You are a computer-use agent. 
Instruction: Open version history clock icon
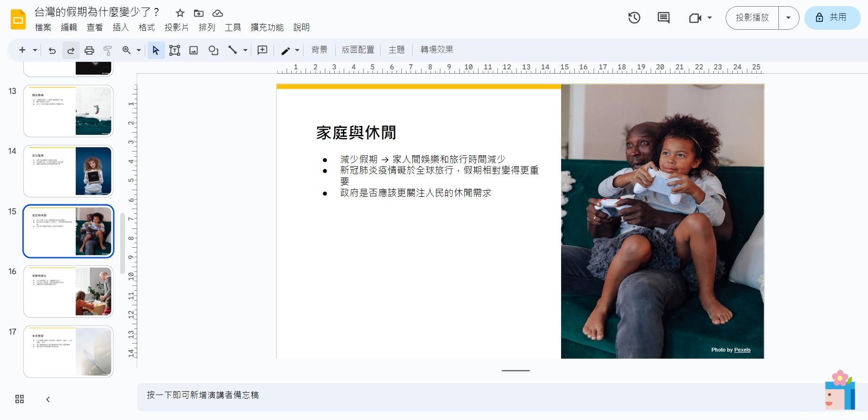634,18
